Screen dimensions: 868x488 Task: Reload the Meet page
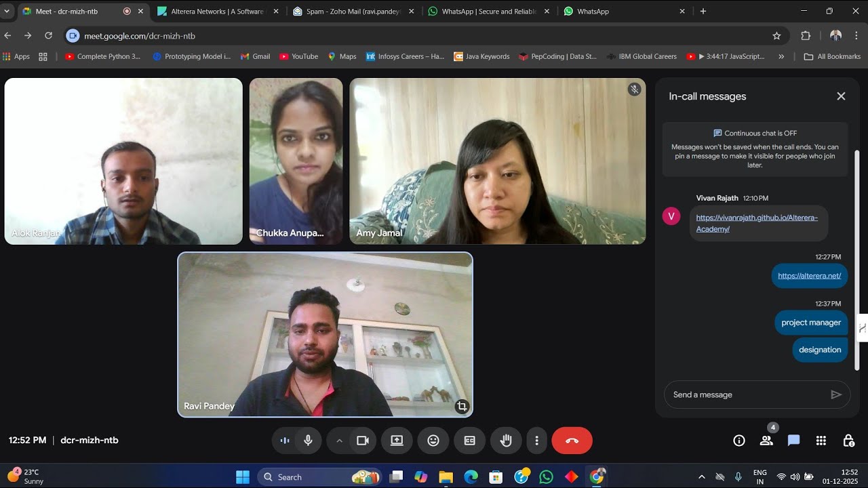coord(48,35)
